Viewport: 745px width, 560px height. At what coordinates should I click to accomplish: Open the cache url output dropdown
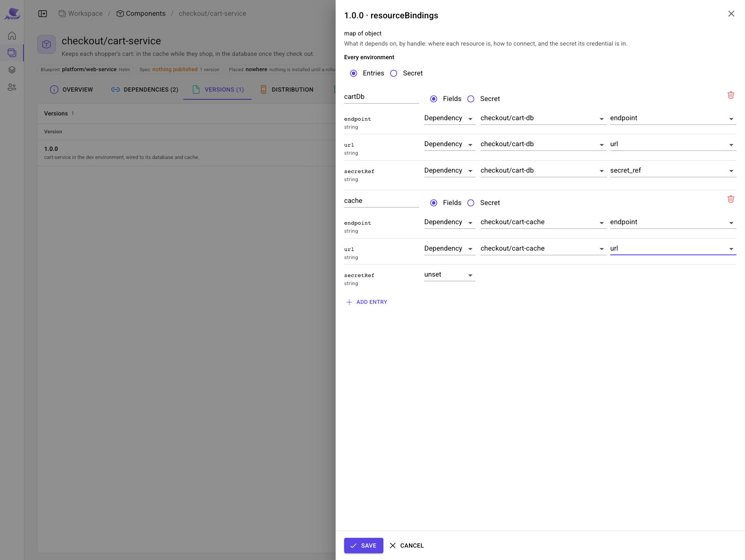[x=673, y=249]
